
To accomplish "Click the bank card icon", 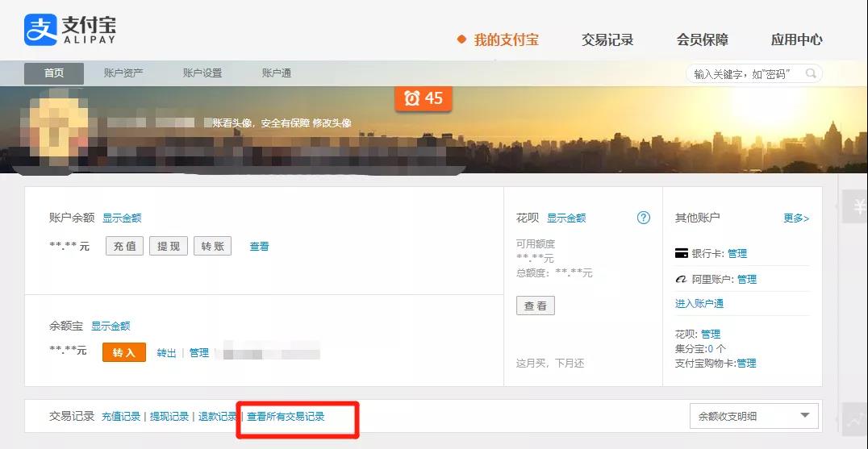I will (x=682, y=253).
